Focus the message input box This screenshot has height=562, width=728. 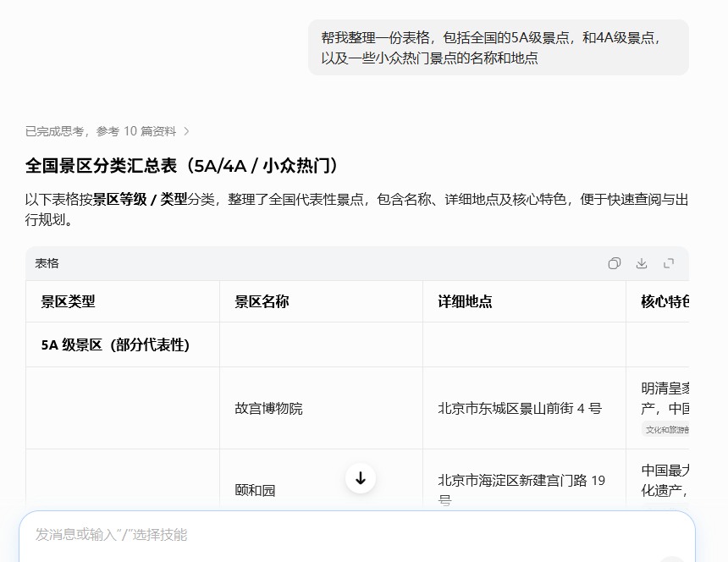pyautogui.click(x=356, y=536)
